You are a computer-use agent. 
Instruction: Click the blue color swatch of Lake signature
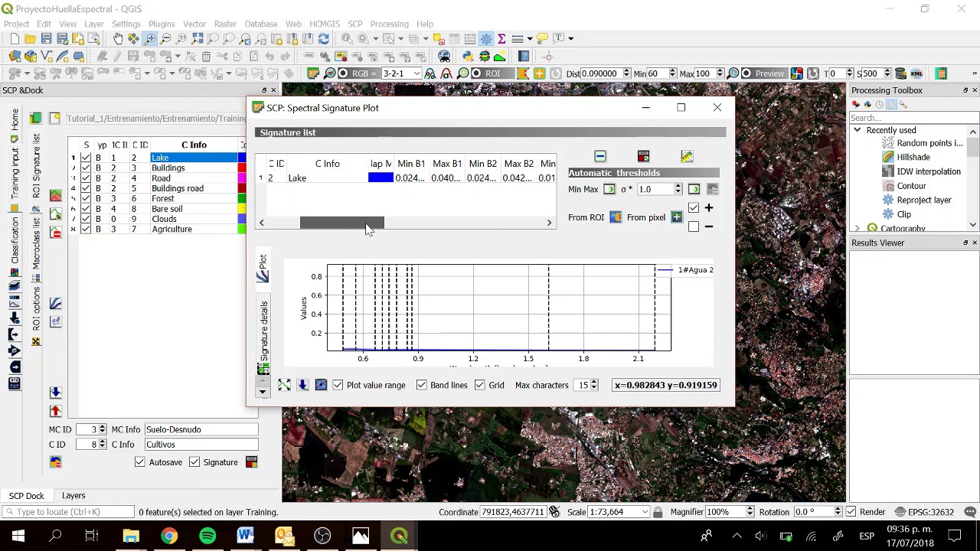point(381,178)
